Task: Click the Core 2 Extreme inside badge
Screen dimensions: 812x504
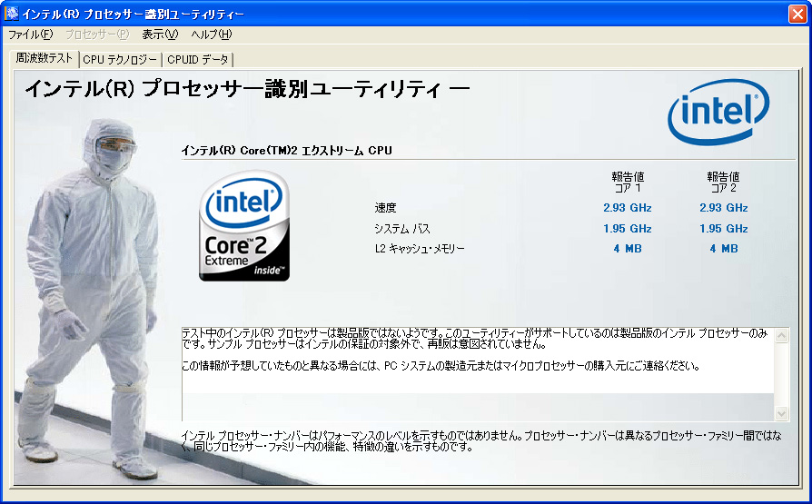Action: 244,226
